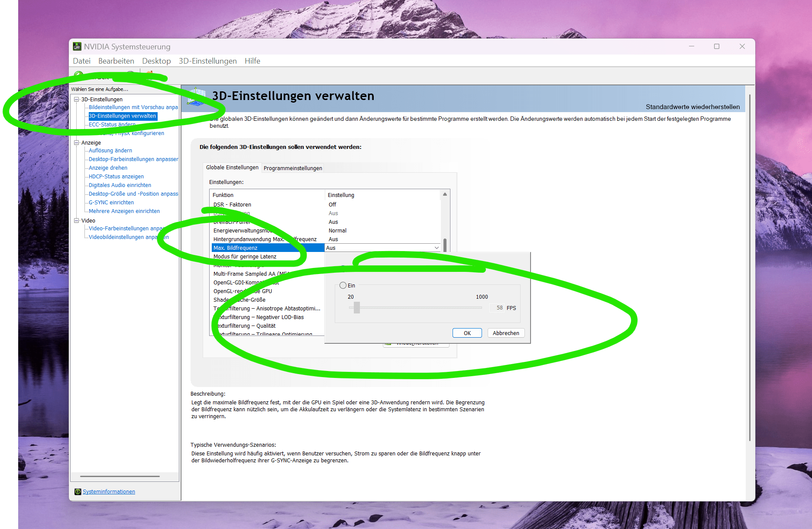Open the Systeminformationen link

pos(109,492)
